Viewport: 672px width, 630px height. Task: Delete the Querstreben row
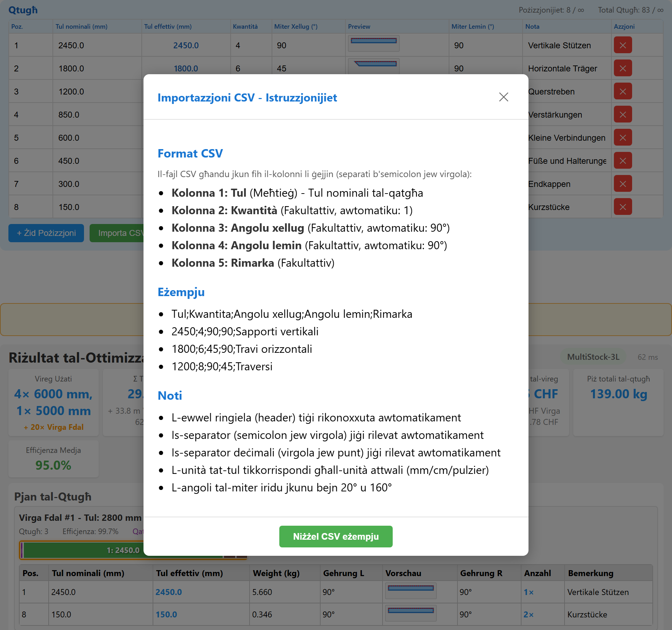(x=623, y=91)
